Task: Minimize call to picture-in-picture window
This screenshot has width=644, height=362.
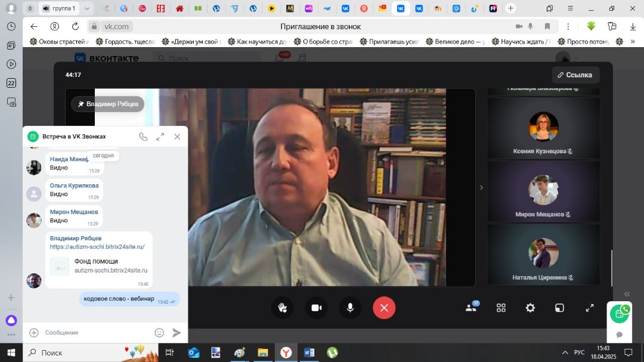Action: coord(559,308)
